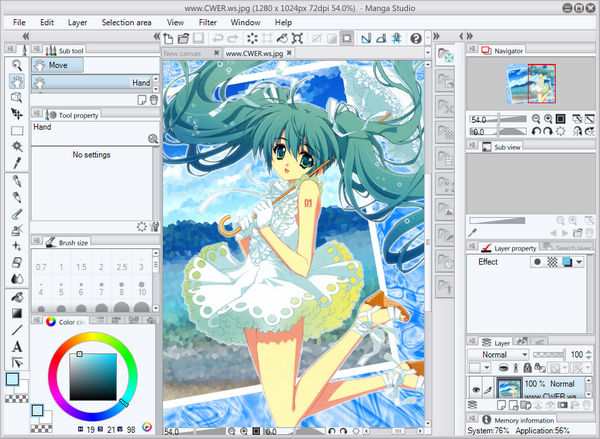Image resolution: width=600 pixels, height=439 pixels.
Task: Open the Filter menu
Action: click(x=208, y=23)
